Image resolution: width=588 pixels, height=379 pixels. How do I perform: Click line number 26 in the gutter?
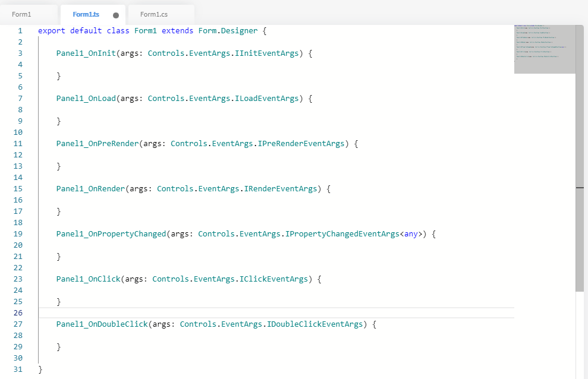click(x=17, y=313)
